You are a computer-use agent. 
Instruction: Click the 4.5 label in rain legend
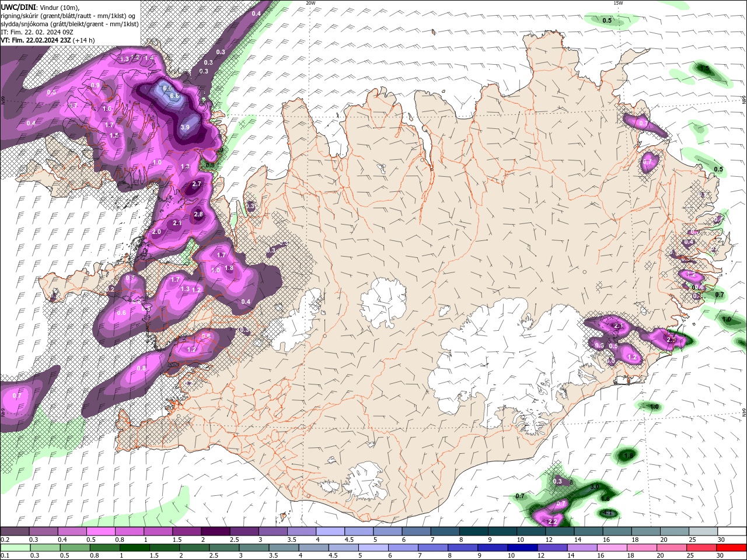(x=333, y=556)
